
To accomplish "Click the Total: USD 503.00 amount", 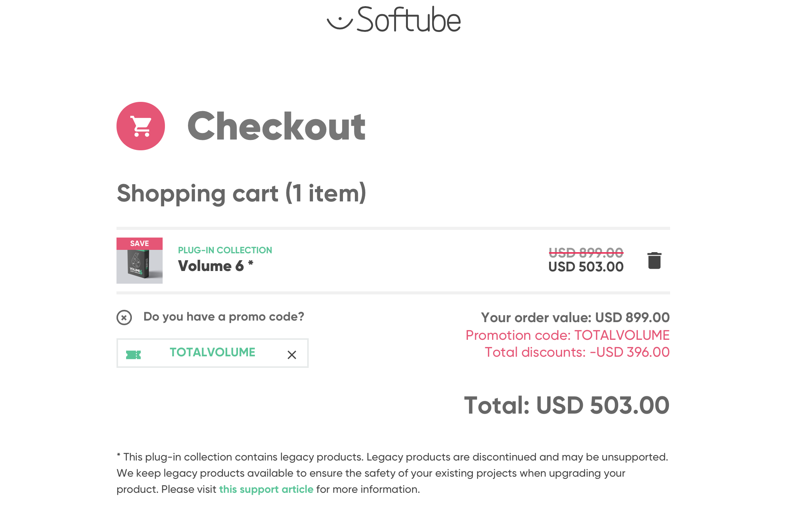I will (x=567, y=405).
